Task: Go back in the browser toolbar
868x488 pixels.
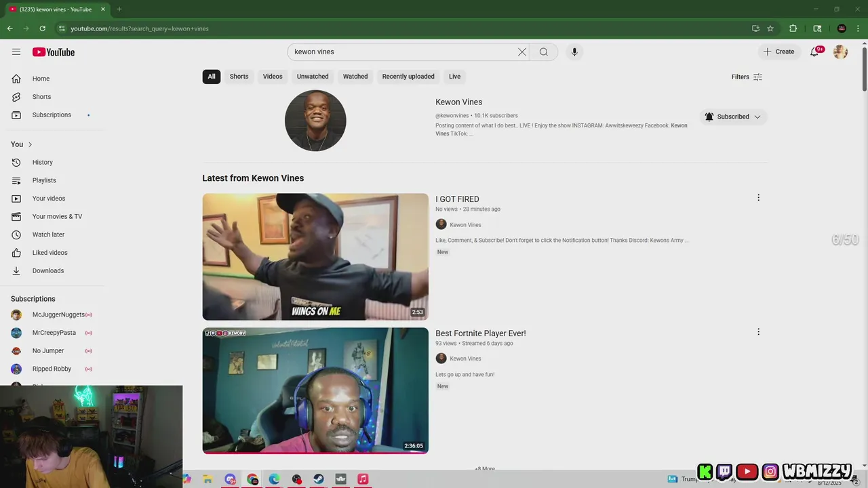Action: pos(9,28)
